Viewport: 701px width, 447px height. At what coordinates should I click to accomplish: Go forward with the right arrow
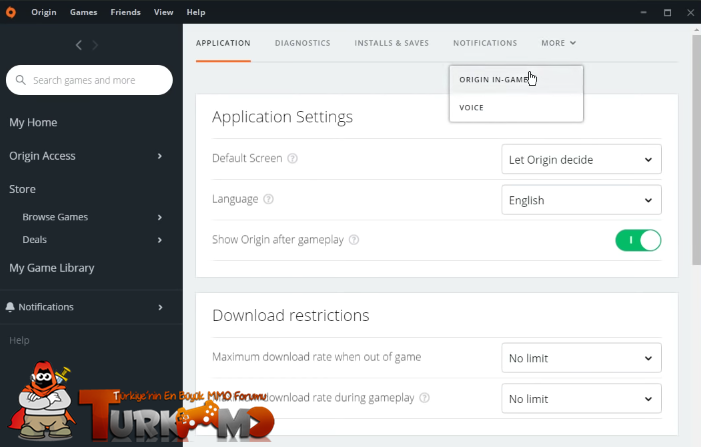point(95,45)
